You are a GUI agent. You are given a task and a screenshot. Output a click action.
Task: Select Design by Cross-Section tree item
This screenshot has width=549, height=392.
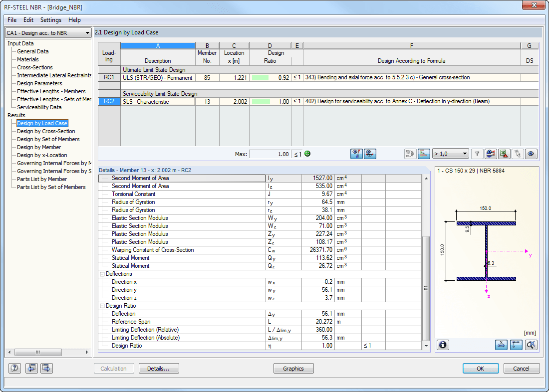click(x=46, y=131)
